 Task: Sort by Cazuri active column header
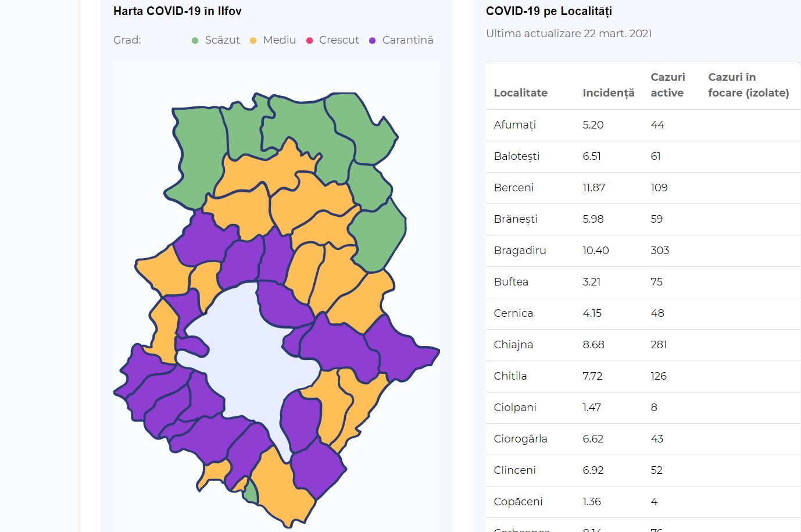click(x=668, y=85)
